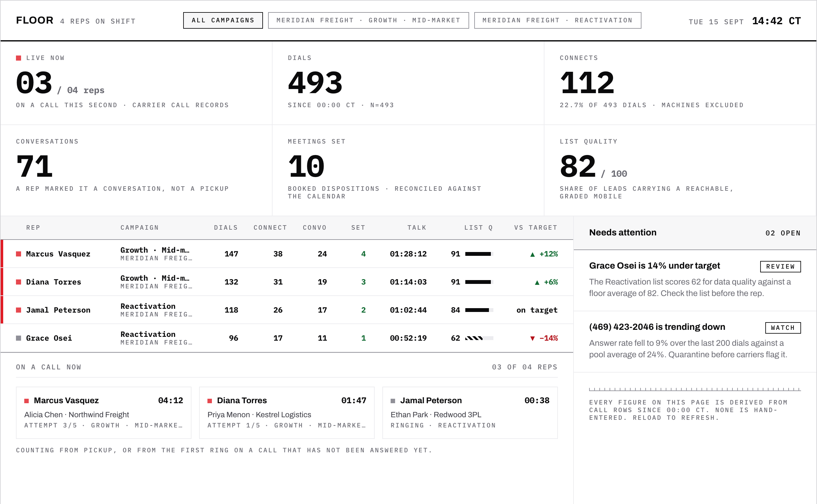Click Grace Osei's gray idle status square

click(19, 338)
